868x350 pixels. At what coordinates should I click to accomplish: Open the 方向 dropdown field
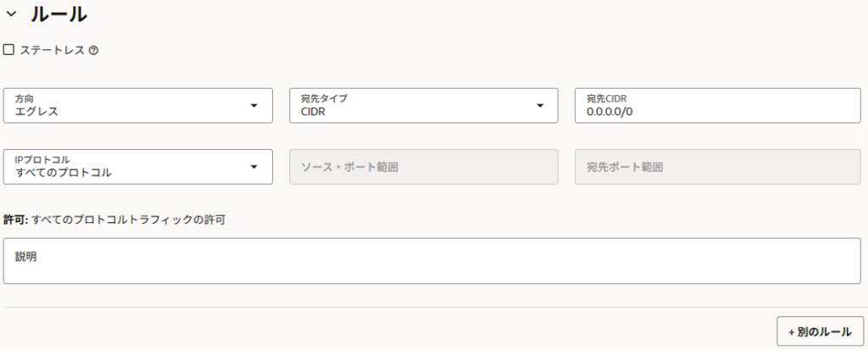(127, 105)
